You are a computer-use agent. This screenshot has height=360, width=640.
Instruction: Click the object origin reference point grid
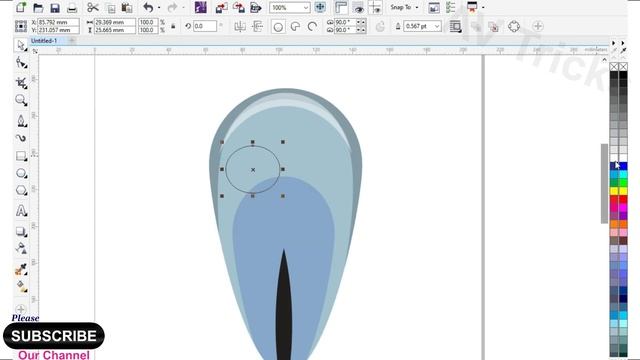21,26
